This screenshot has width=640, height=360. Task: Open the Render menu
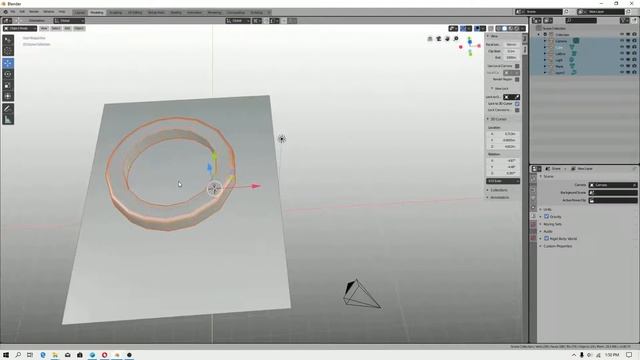point(34,12)
